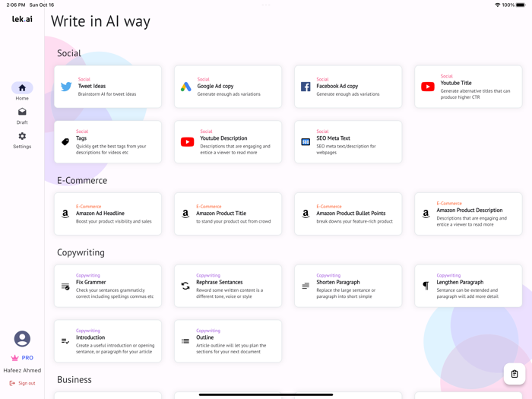Open the Youtube Title heading
Viewport: 532px width, 399px height.
click(456, 83)
